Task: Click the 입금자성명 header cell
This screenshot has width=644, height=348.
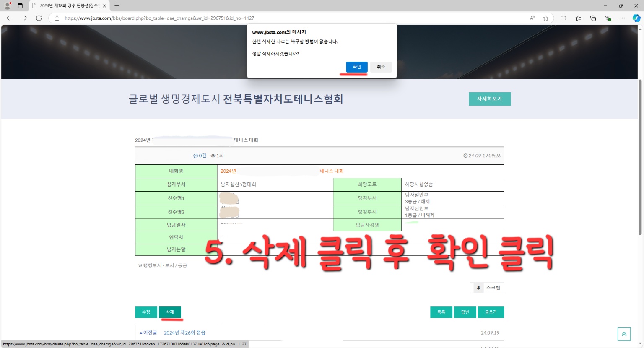Action: 367,225
